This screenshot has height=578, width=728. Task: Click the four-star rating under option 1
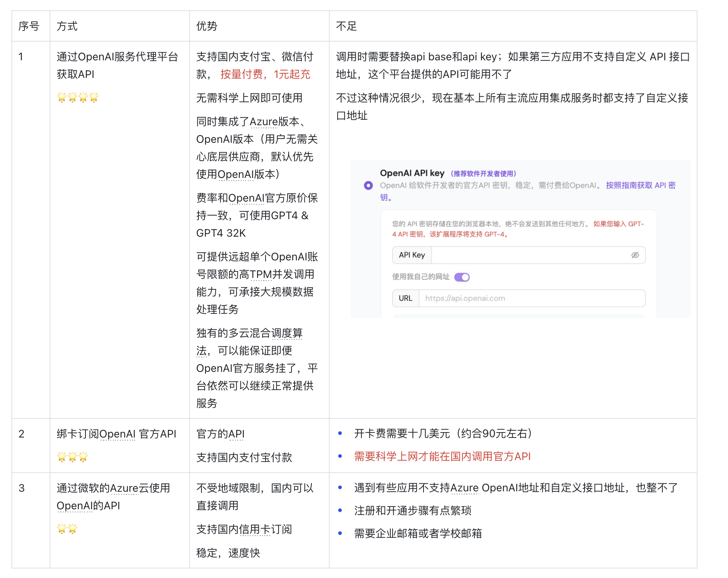pos(78,98)
